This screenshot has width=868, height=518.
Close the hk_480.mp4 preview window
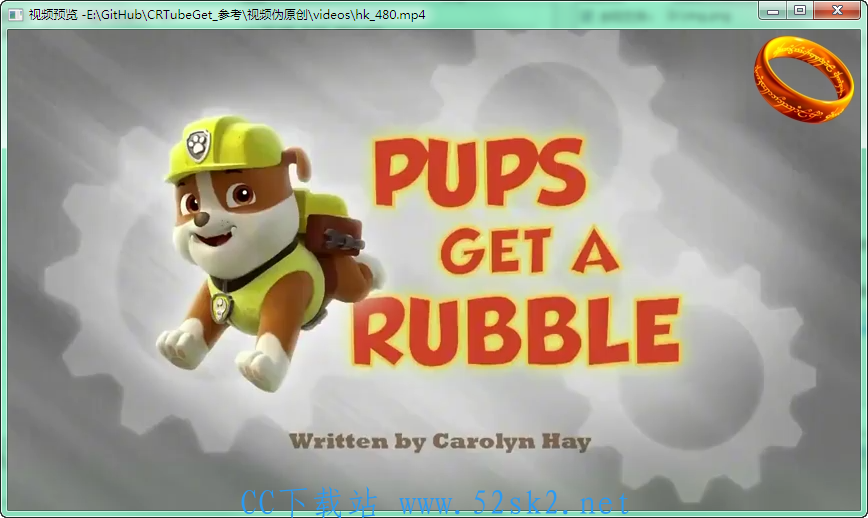pyautogui.click(x=838, y=11)
